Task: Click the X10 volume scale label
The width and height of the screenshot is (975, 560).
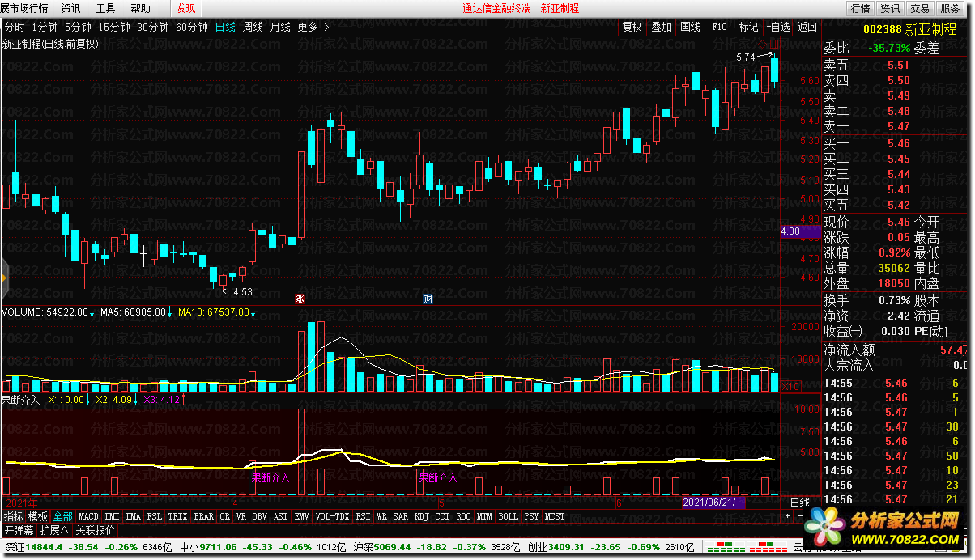Action: (791, 386)
